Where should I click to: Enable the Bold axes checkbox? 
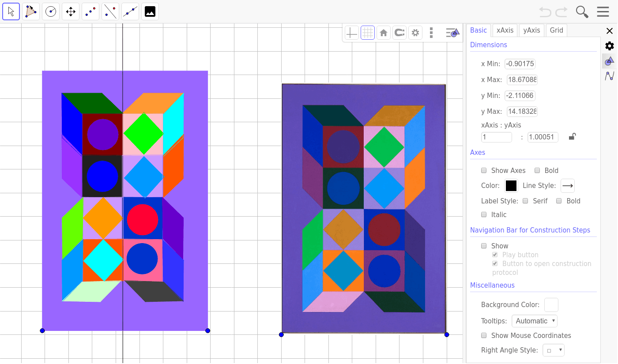point(537,170)
